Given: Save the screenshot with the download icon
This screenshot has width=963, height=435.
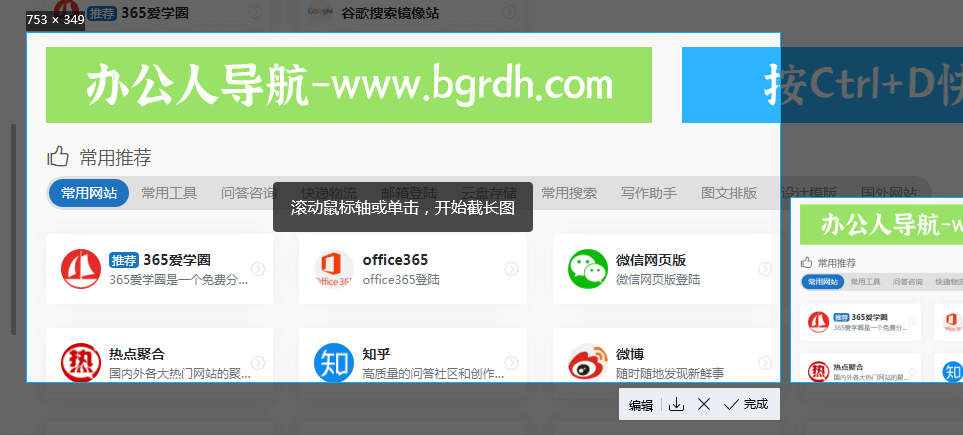Looking at the screenshot, I should click(676, 404).
